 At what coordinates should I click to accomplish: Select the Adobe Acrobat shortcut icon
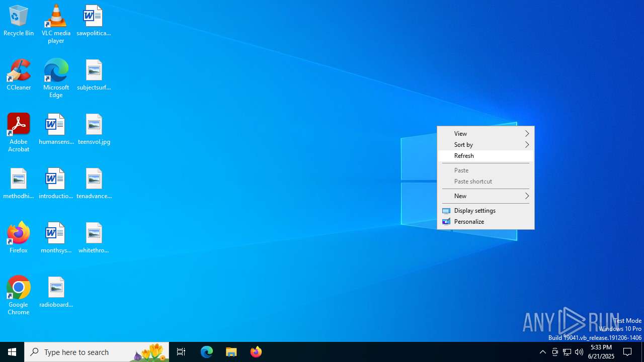[19, 133]
